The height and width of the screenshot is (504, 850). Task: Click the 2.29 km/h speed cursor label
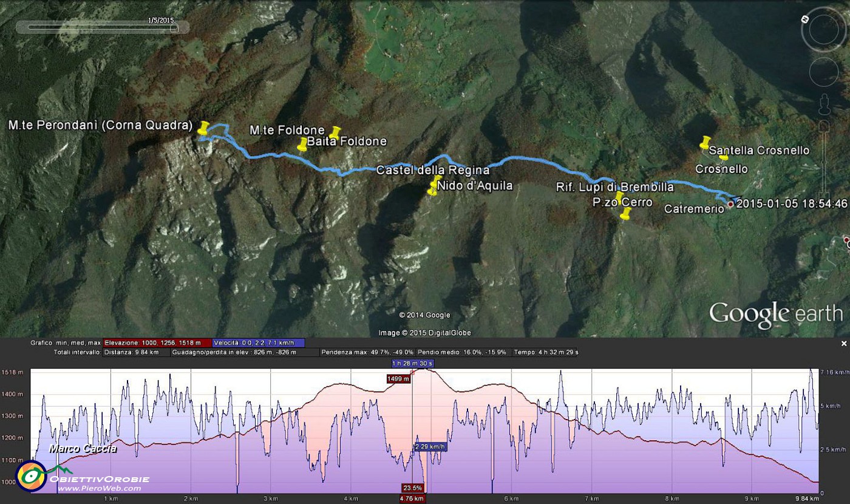click(430, 446)
